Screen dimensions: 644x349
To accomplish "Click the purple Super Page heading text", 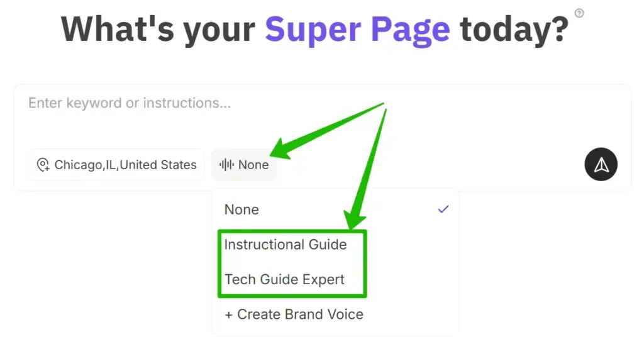I will pyautogui.click(x=357, y=30).
